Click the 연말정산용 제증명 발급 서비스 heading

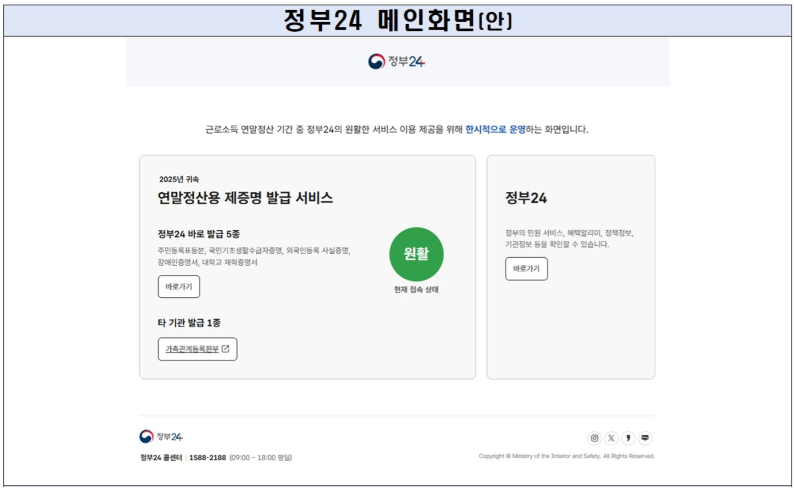(245, 198)
